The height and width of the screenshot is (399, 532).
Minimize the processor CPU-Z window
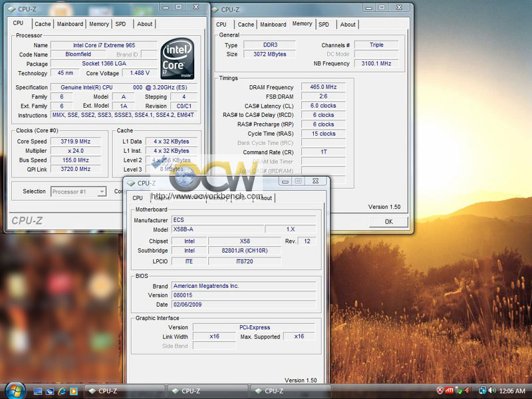[x=166, y=7]
